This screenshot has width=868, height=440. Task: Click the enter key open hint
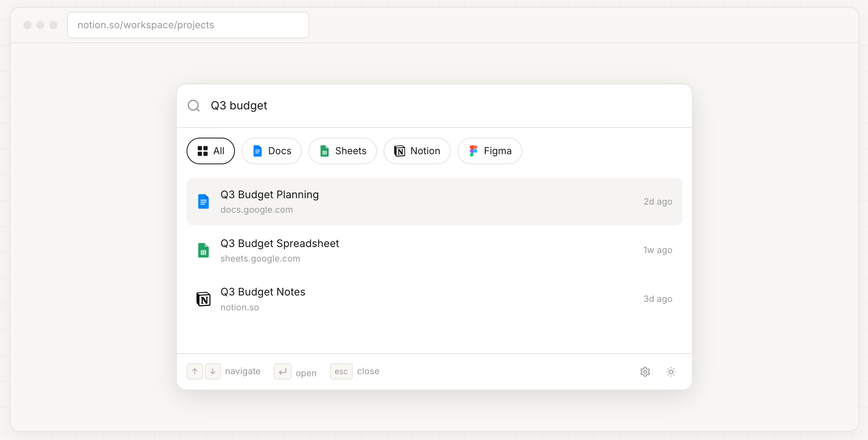[x=283, y=371]
